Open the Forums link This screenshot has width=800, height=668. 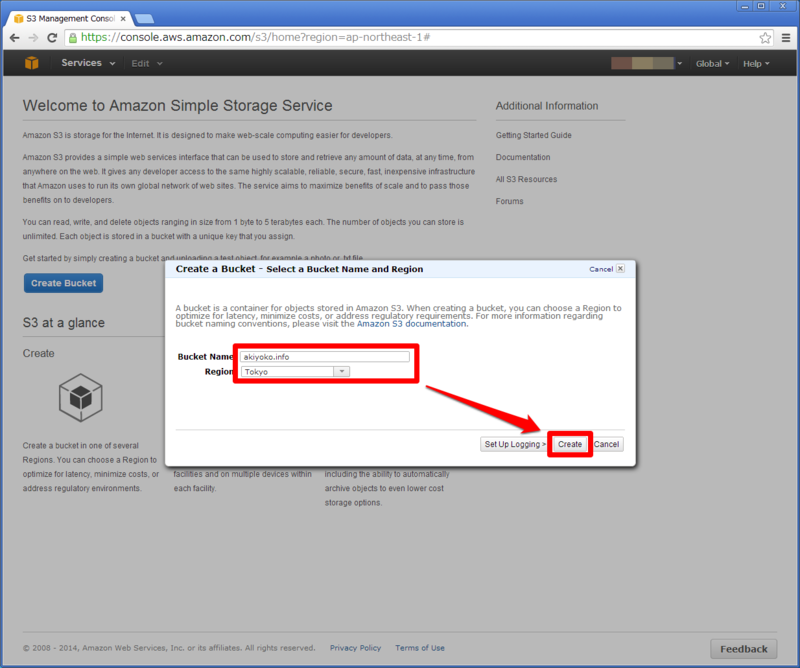coord(510,201)
